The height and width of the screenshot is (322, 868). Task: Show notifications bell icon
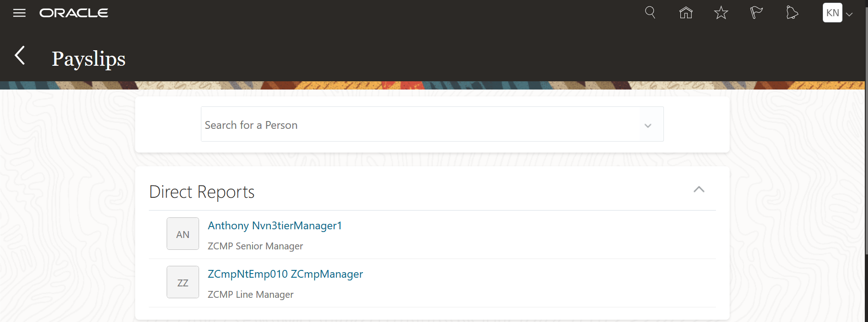792,13
